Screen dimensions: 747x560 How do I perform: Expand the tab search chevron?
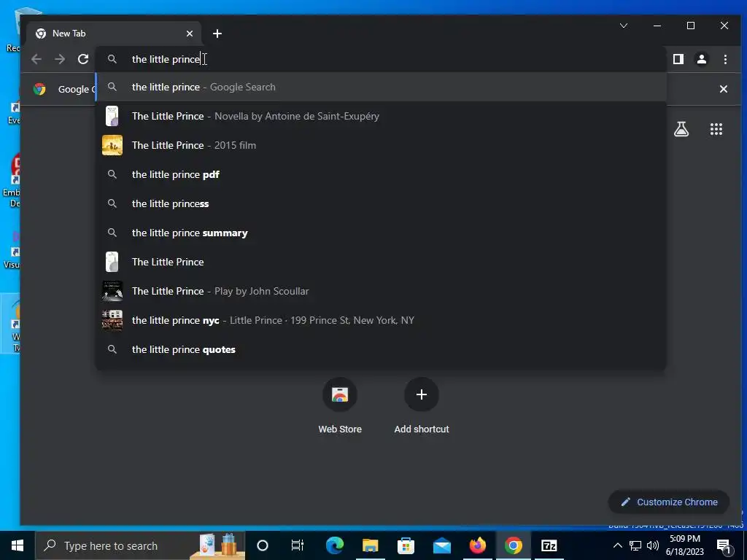point(624,26)
